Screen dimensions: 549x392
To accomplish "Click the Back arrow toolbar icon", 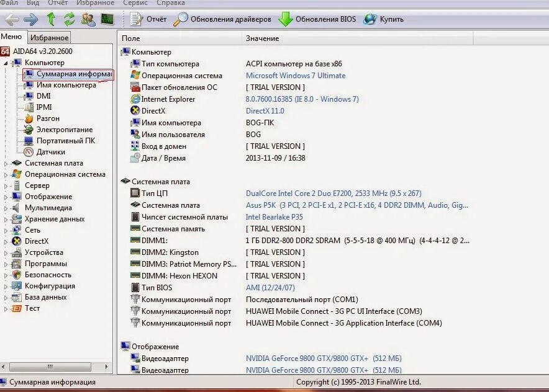I will [x=12, y=20].
